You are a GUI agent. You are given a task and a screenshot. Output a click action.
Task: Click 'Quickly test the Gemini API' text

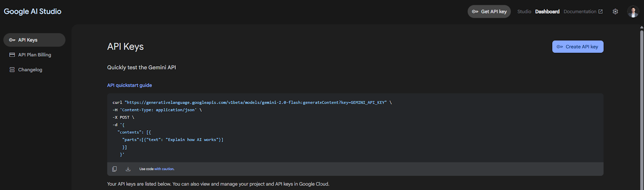tap(141, 67)
